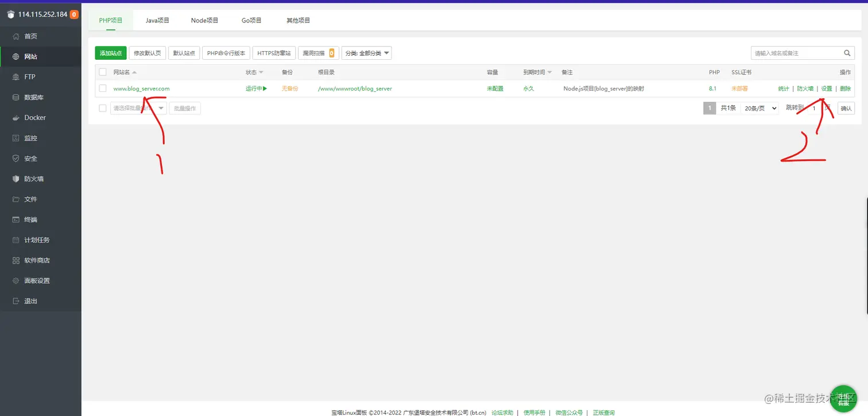Open 设置 for blog_server site

(827, 88)
